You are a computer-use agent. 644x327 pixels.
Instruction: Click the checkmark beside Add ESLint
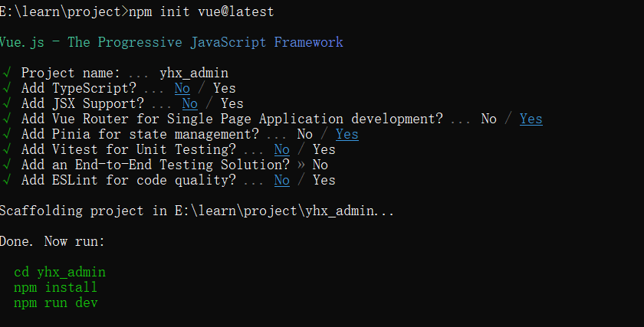point(7,180)
